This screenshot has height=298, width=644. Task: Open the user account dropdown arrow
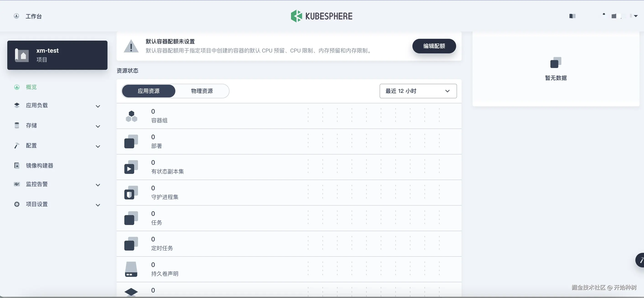tap(636, 16)
